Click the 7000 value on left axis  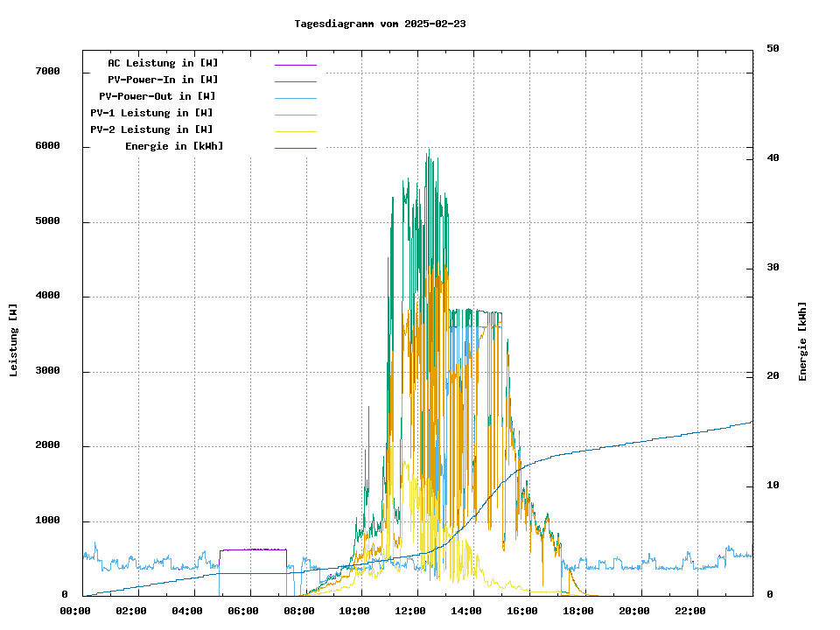[47, 71]
